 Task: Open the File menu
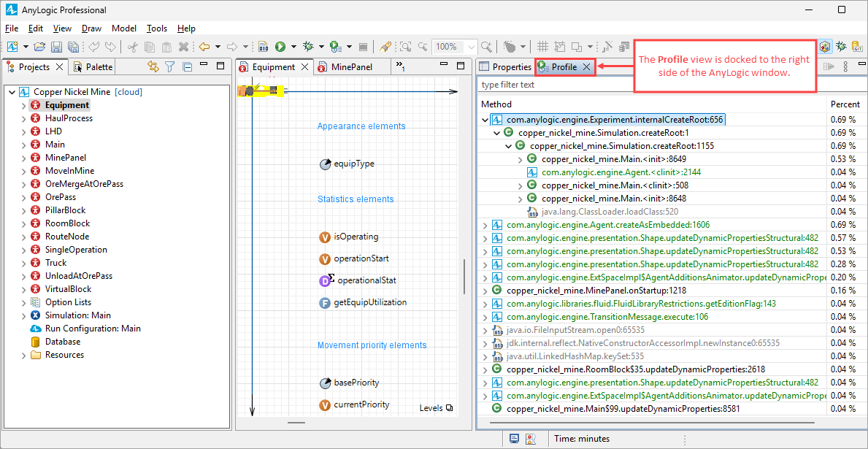tap(11, 28)
